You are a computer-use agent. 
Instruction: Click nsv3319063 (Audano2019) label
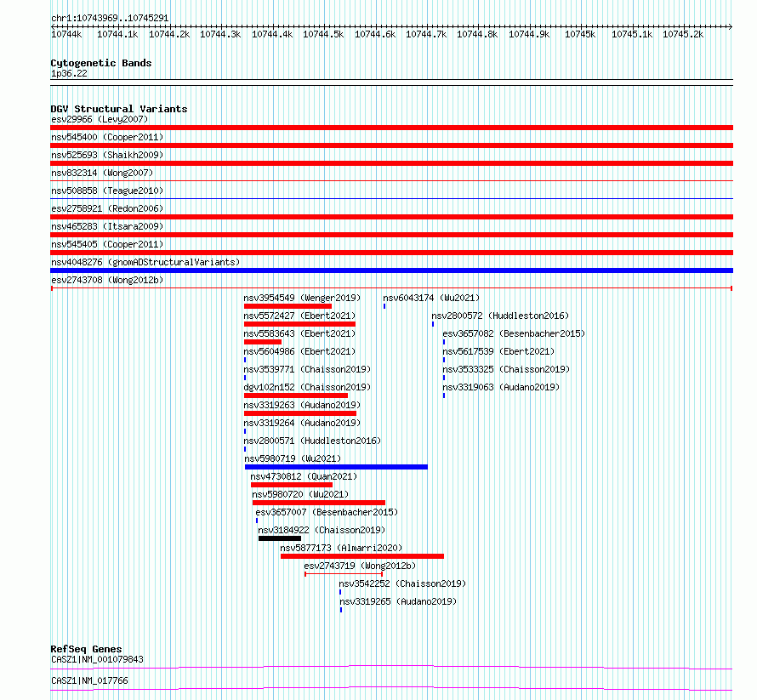pos(501,387)
